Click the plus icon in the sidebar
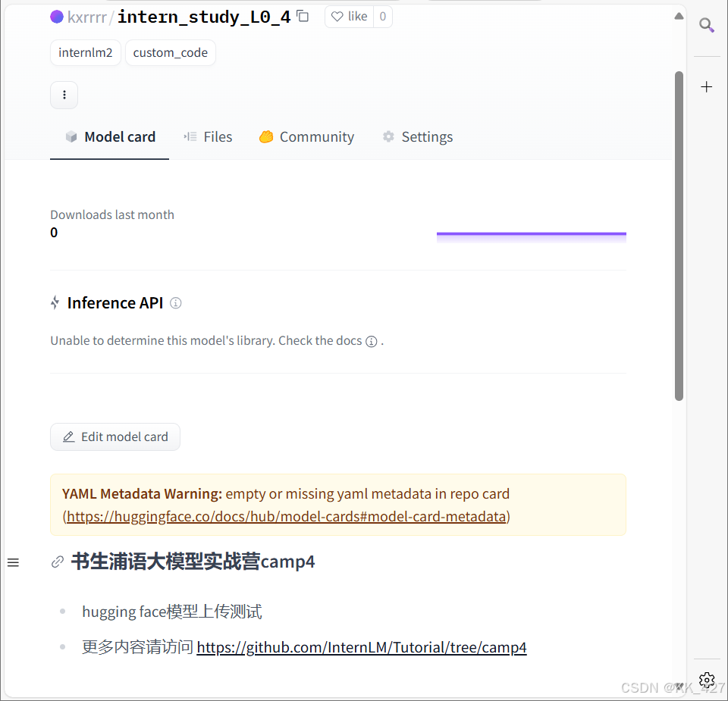Screen dimensions: 728x701 [706, 86]
